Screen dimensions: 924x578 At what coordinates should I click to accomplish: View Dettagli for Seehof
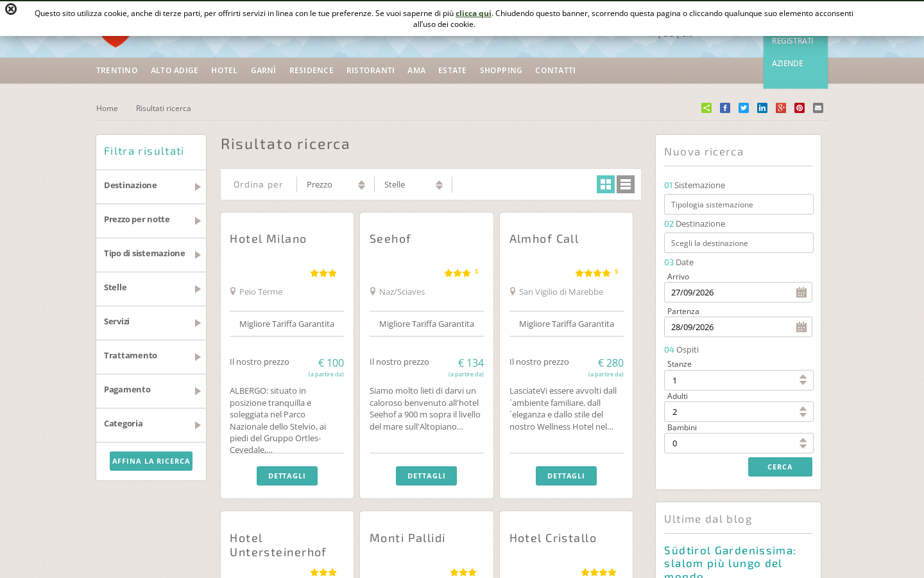(x=426, y=476)
